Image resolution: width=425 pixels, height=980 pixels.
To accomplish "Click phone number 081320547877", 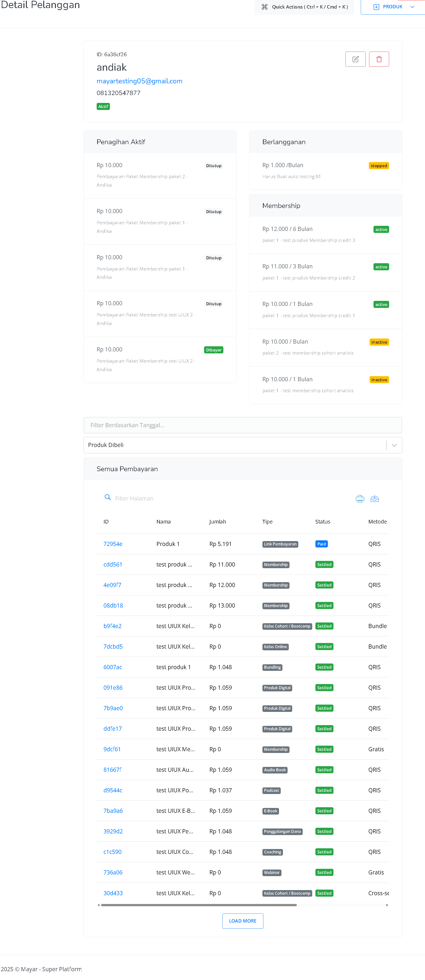I will pos(118,93).
